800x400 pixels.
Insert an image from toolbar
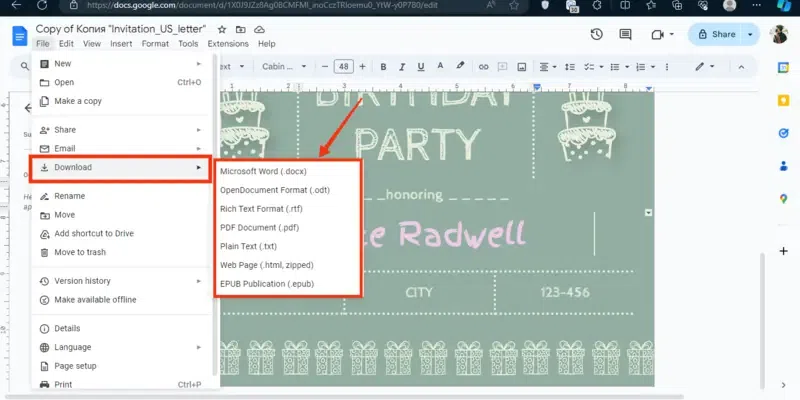click(521, 67)
